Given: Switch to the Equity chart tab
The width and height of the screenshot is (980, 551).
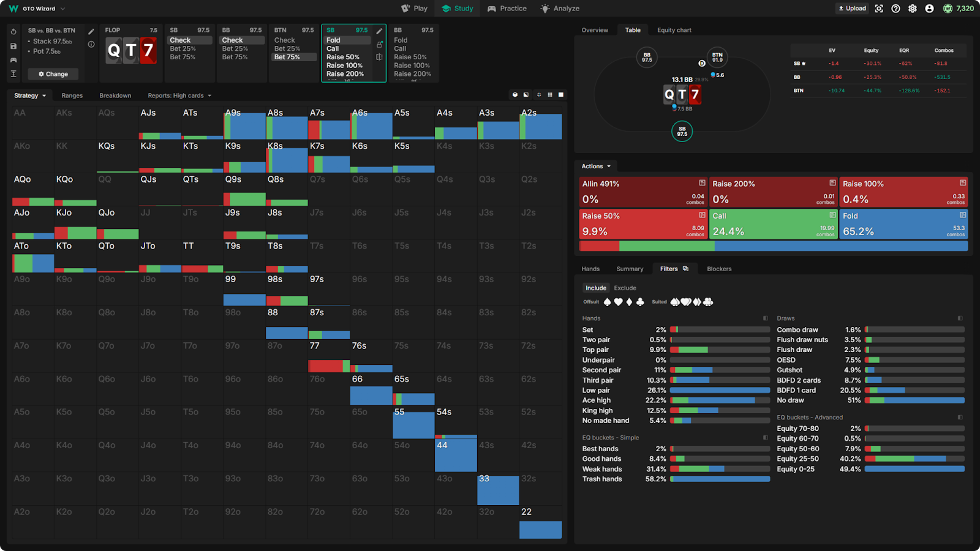Looking at the screenshot, I should tap(674, 30).
